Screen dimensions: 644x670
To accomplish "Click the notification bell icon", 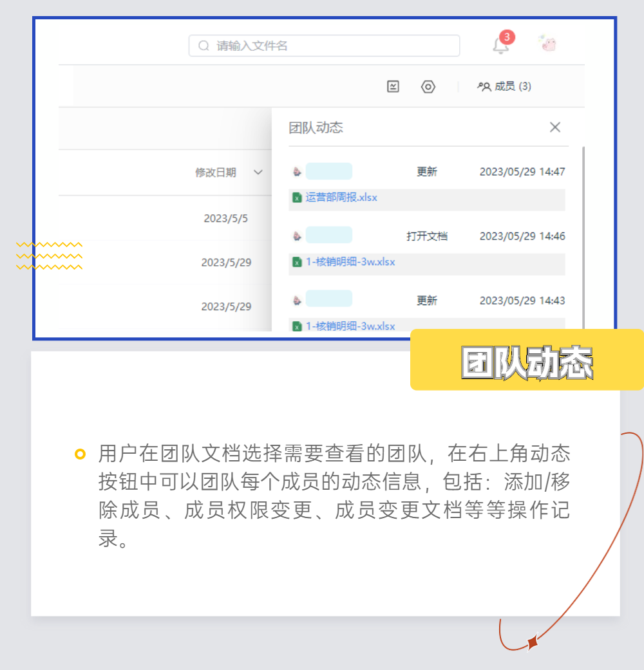I will tap(500, 46).
